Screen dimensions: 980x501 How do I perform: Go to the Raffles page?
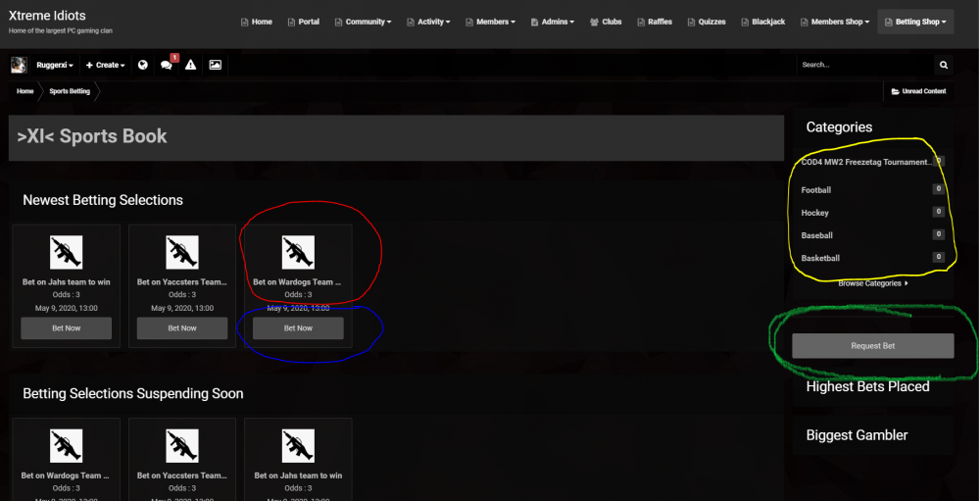point(654,22)
